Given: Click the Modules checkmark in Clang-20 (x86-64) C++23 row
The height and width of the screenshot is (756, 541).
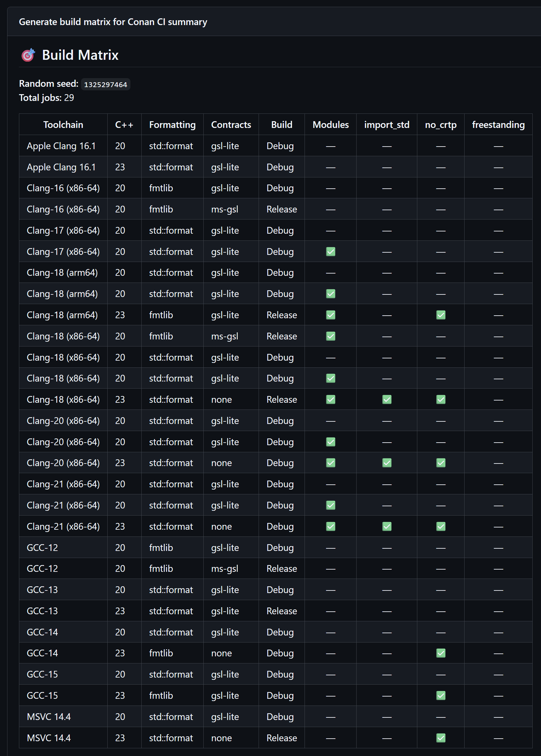Looking at the screenshot, I should [331, 463].
